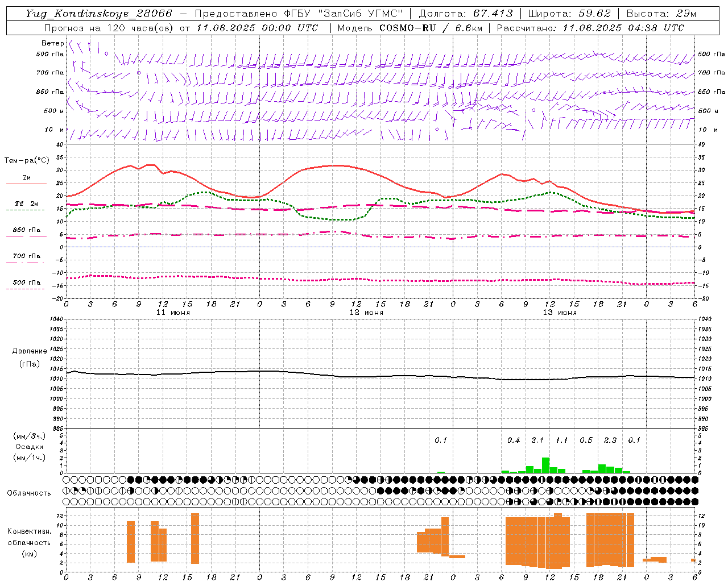Click the Модель COSMO-RU / 6.6км text
This screenshot has width=728, height=582.
(410, 28)
